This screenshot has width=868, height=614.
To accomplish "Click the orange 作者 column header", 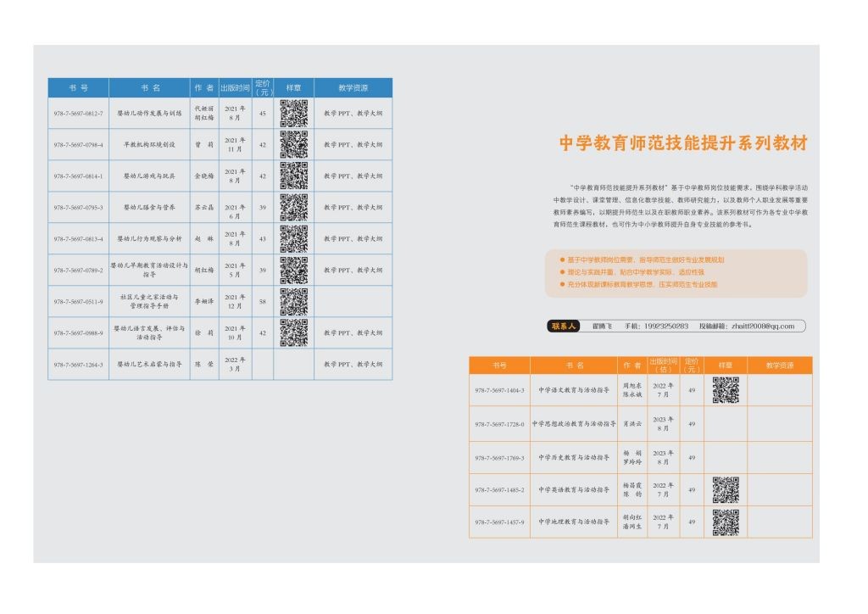I will click(632, 366).
